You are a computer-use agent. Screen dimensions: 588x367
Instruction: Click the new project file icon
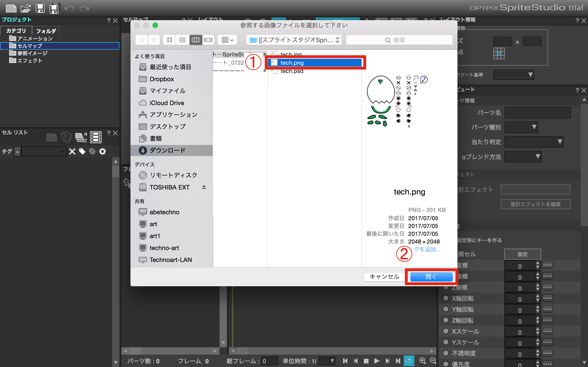(11, 8)
